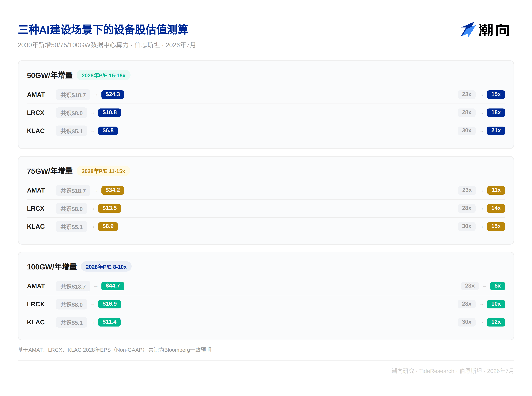
Task: Select the 100GW/年增量 heading
Action: click(x=52, y=267)
